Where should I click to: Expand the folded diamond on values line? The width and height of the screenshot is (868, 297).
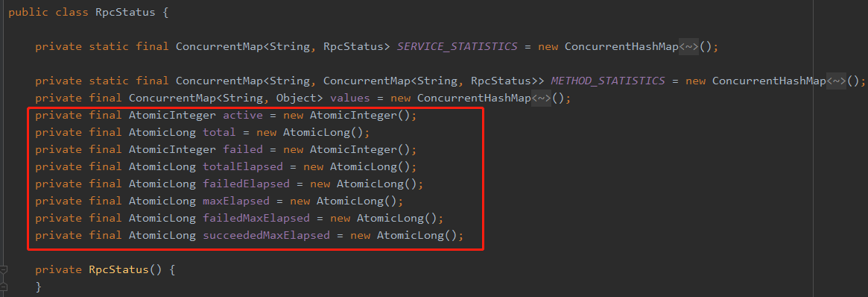click(542, 99)
